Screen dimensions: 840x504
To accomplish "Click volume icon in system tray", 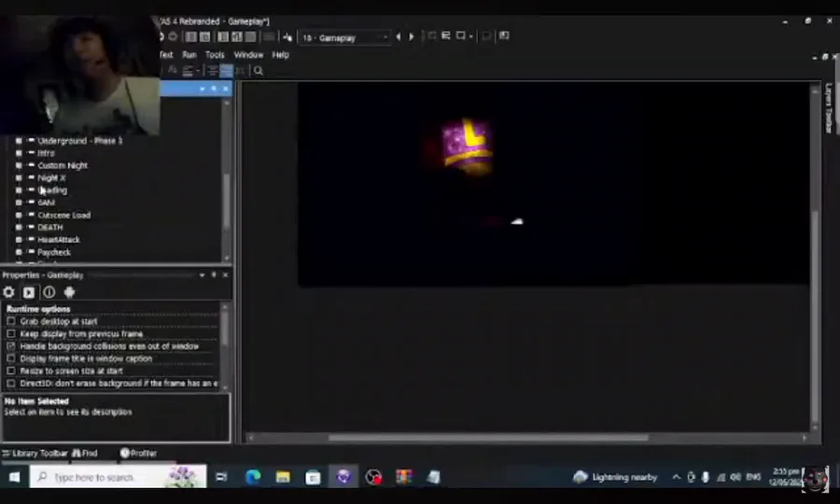I will [735, 477].
